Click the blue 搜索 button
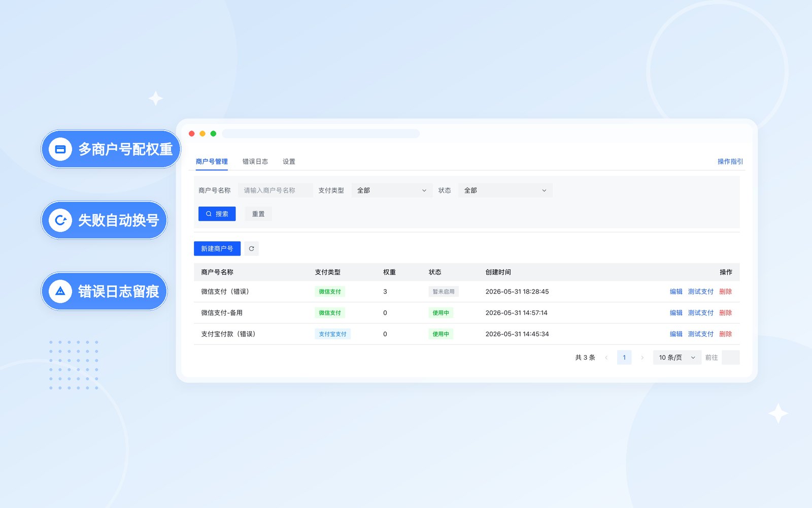The height and width of the screenshot is (508, 812). (217, 214)
